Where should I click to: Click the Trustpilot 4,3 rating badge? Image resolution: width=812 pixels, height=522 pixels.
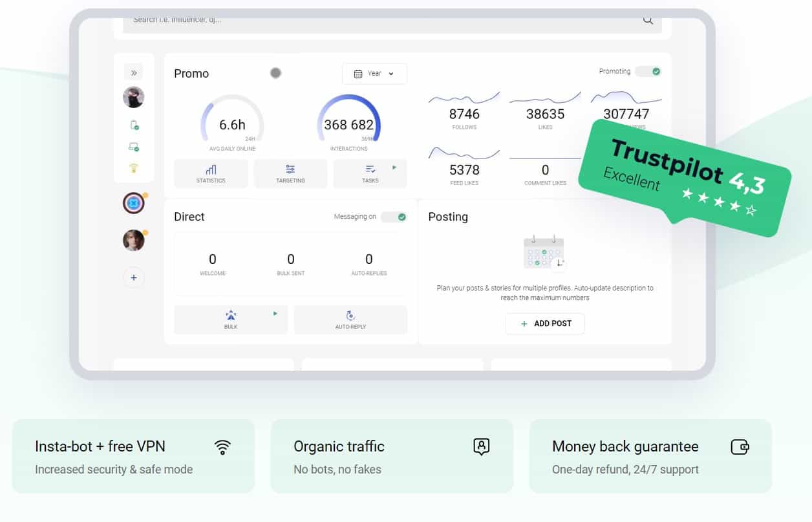tap(685, 179)
